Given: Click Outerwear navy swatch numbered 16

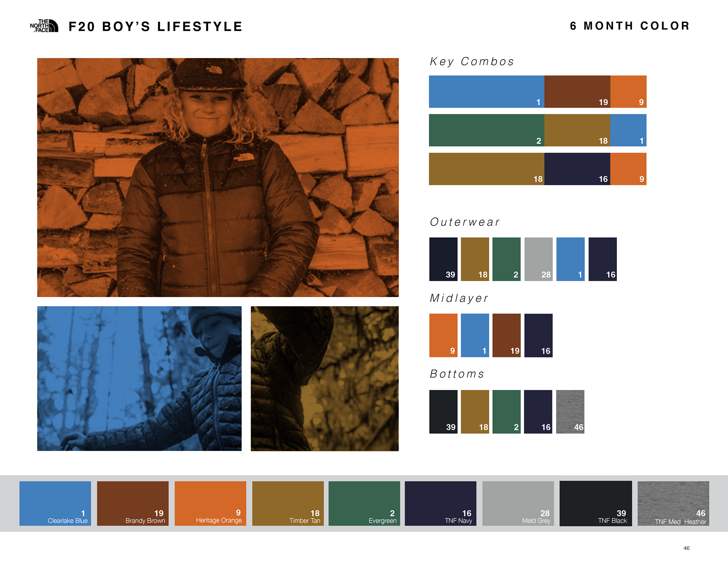Looking at the screenshot, I should pyautogui.click(x=603, y=259).
